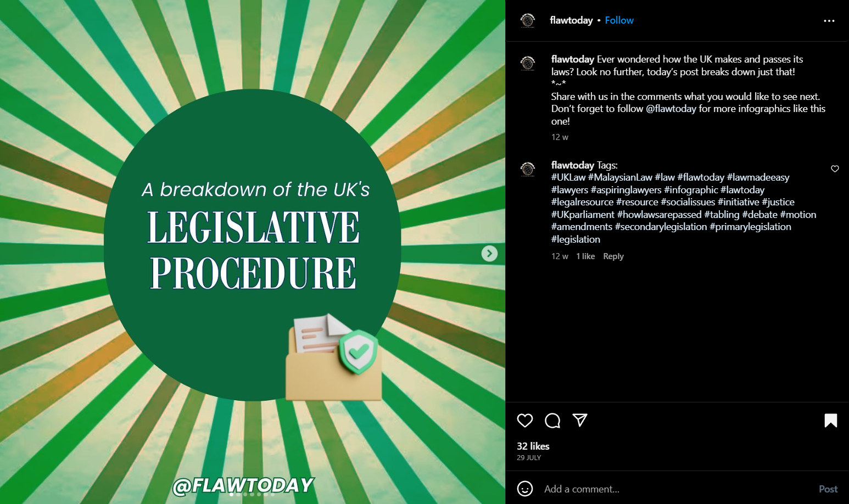Screen dimensions: 849x504
Task: Reply to the Tags comment
Action: (x=613, y=256)
